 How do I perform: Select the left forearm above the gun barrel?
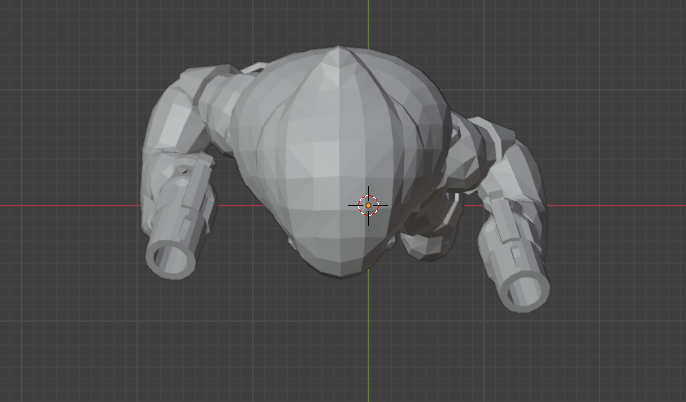tap(188, 195)
